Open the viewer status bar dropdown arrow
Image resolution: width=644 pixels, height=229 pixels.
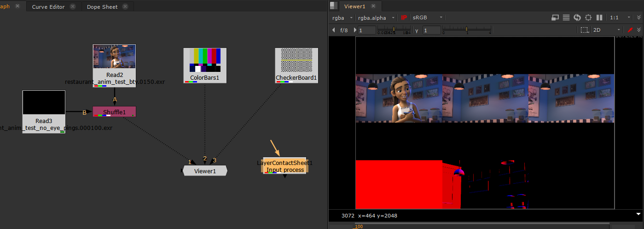pos(638,214)
